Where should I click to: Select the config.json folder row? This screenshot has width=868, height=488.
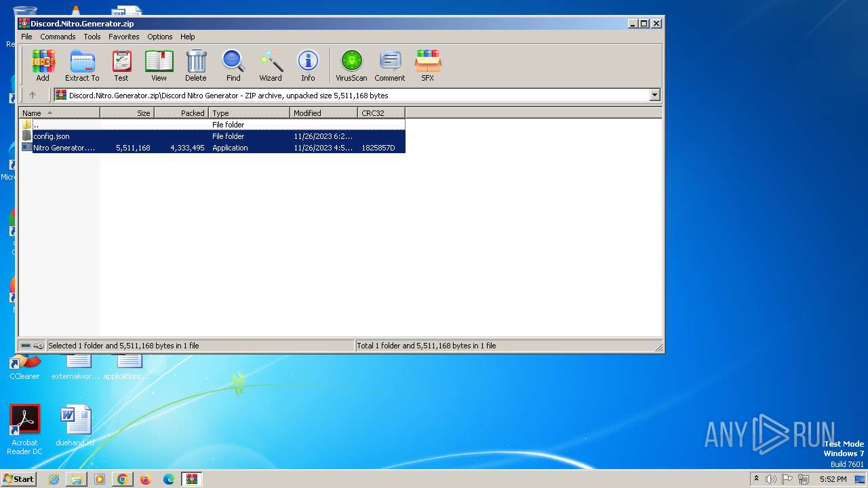point(212,136)
